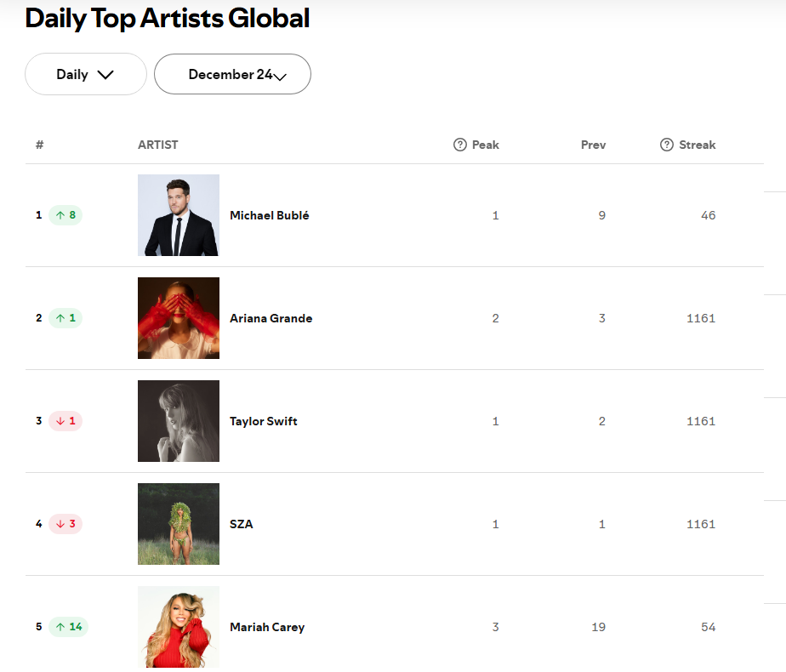Click the chevron in the December 24 selector
Image resolution: width=786 pixels, height=672 pixels.
[280, 77]
